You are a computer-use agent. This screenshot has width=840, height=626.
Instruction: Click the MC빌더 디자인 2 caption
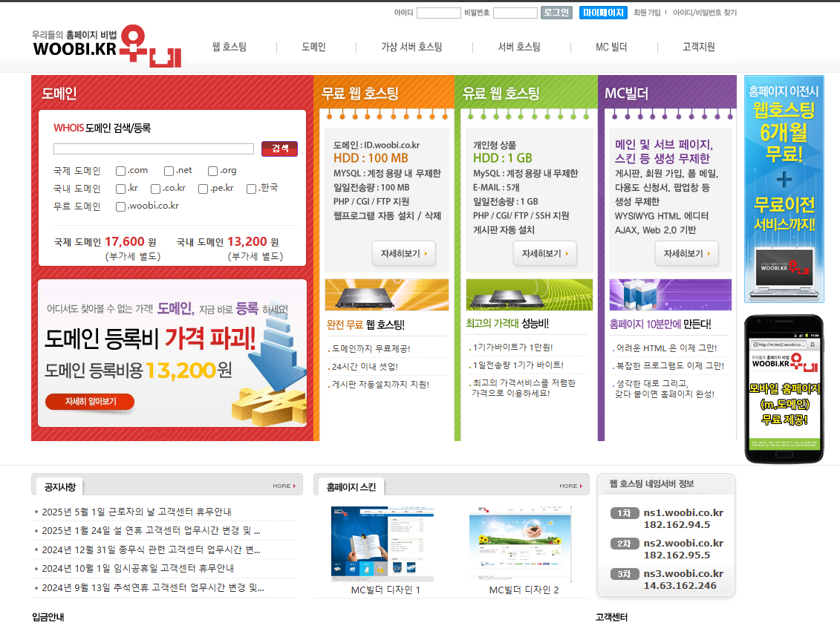coord(524,590)
